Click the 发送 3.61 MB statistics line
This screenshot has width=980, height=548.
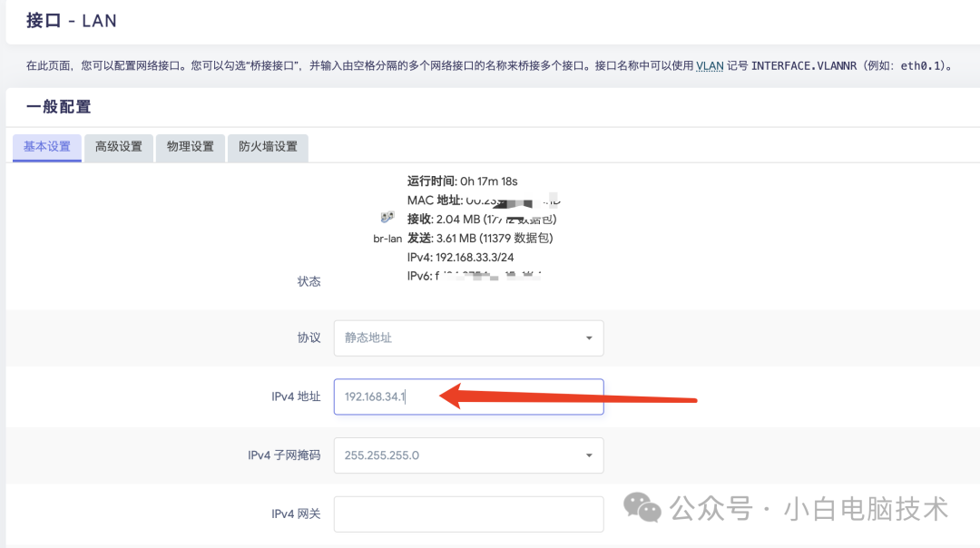point(479,238)
